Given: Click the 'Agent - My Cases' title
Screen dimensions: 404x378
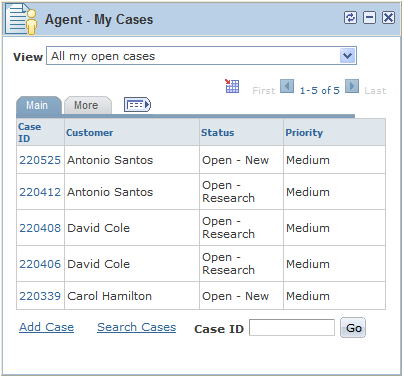Looking at the screenshot, I should [x=99, y=20].
